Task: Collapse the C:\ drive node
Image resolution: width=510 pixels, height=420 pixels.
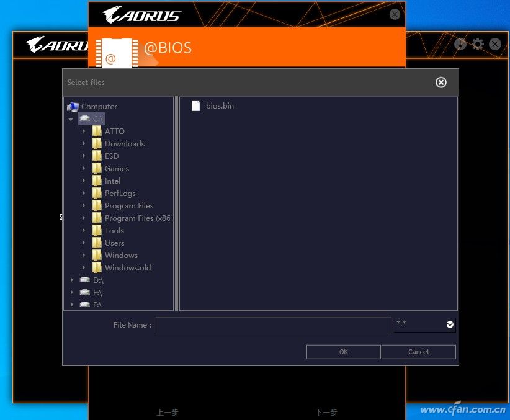Action: (x=71, y=119)
